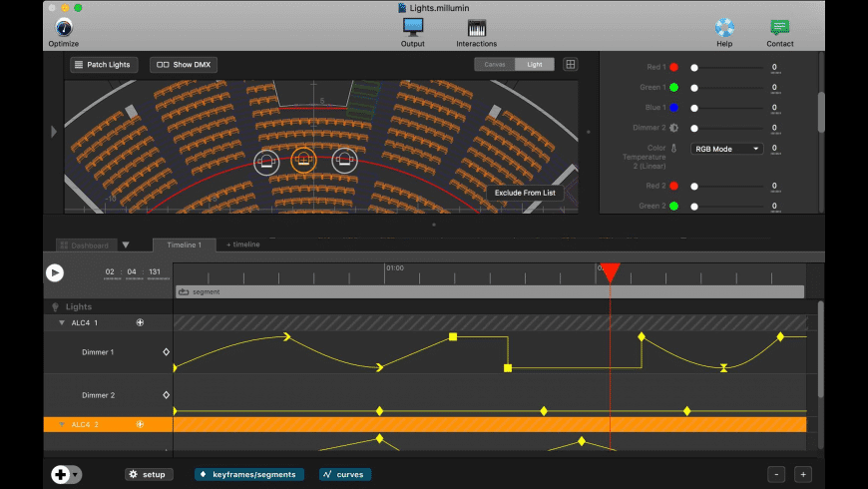868x489 pixels.
Task: Click the Red 1 slider handle
Action: point(694,68)
